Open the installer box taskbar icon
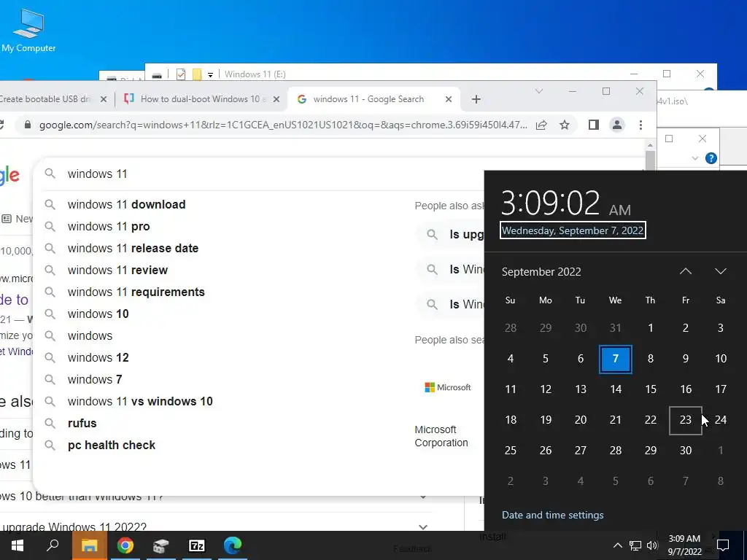This screenshot has width=747, height=560. [x=161, y=545]
